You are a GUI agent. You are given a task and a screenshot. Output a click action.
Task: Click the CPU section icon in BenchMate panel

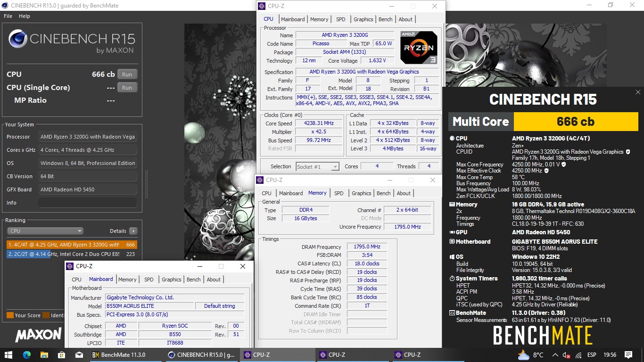(x=452, y=139)
